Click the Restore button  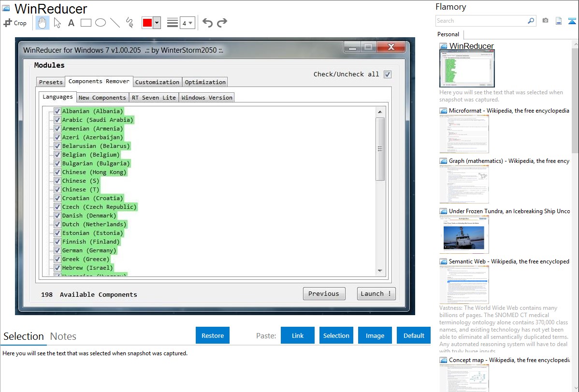(x=213, y=335)
